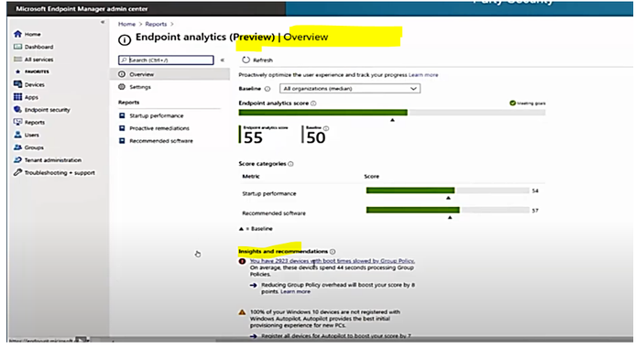
Task: Open the Proactive remediations report
Action: coord(159,128)
